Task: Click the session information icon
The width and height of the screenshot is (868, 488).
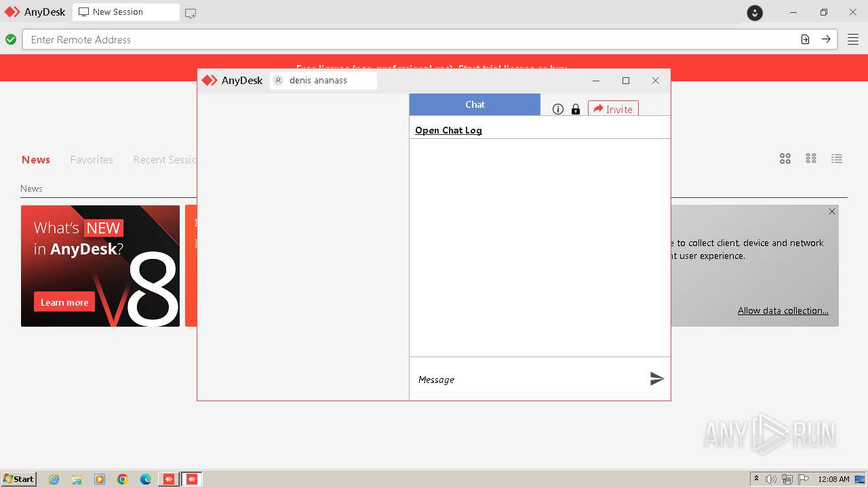Action: 558,109
